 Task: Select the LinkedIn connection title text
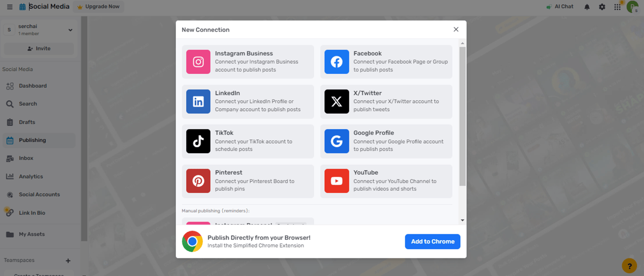(x=228, y=93)
